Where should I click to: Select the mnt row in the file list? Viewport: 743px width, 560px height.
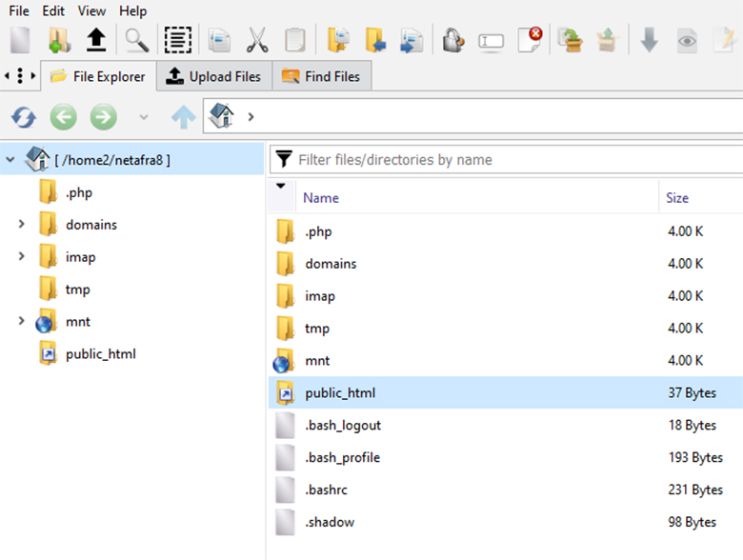505,361
